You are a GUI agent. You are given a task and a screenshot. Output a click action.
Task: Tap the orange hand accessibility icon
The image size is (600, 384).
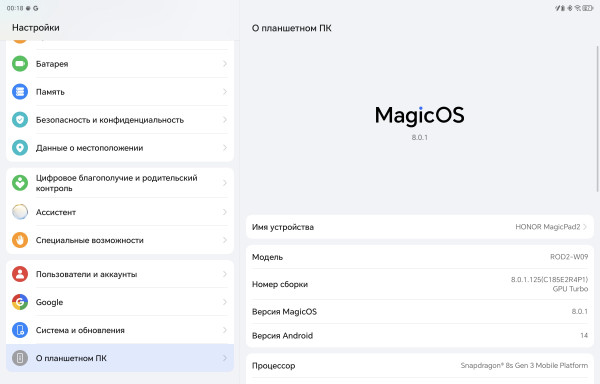[x=20, y=240]
